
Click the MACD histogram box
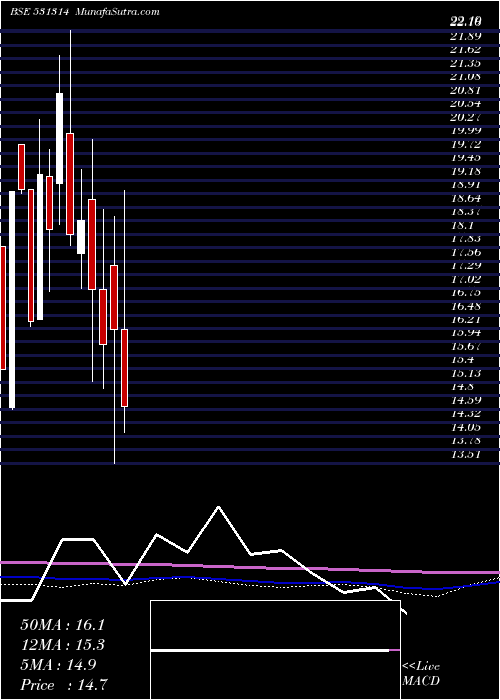tap(275, 650)
